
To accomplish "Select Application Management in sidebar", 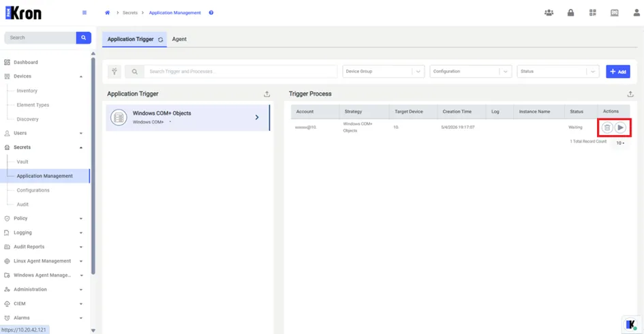I will coord(44,176).
